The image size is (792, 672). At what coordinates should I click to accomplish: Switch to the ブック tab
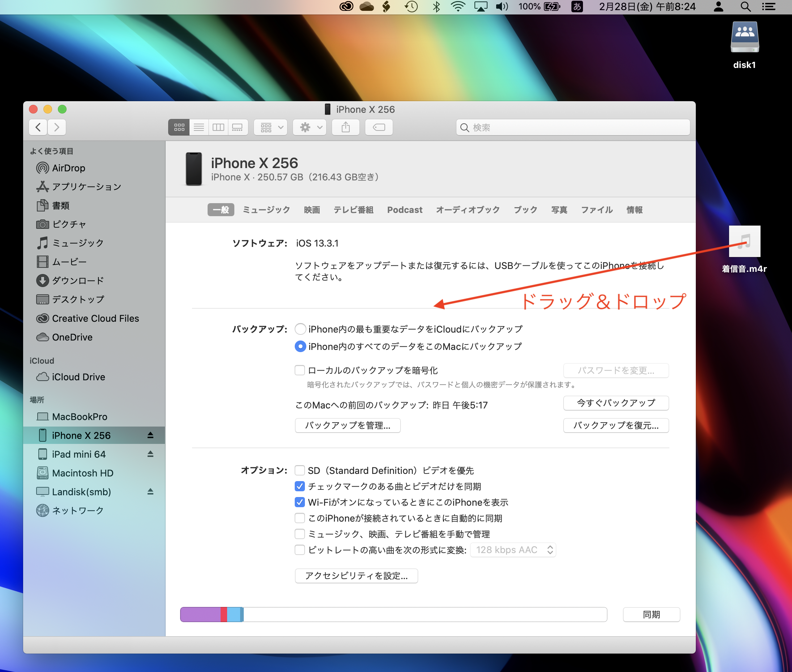coord(525,210)
